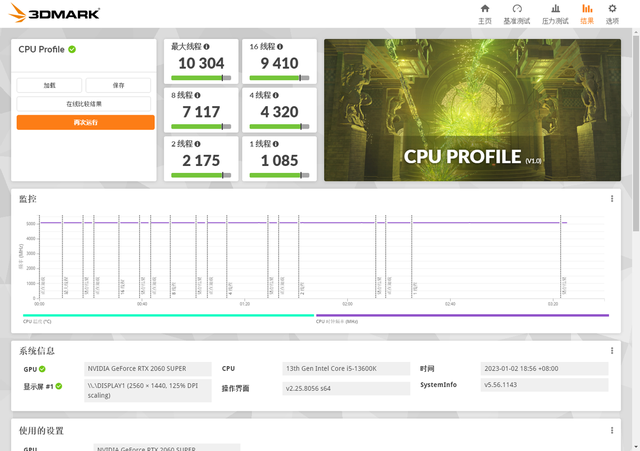
Task: Click the SystemInfo v5.56.1143 field
Action: pyautogui.click(x=544, y=384)
